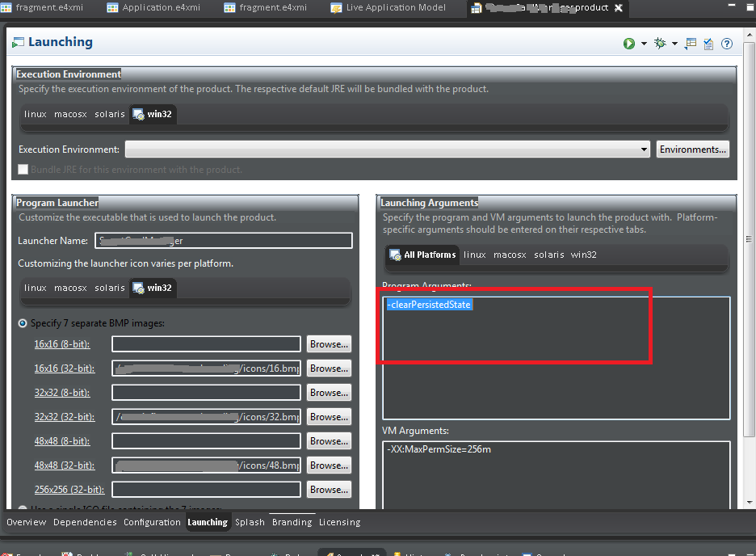Open the 256x256 (32-bit) link
This screenshot has height=556, width=756.
tap(69, 490)
